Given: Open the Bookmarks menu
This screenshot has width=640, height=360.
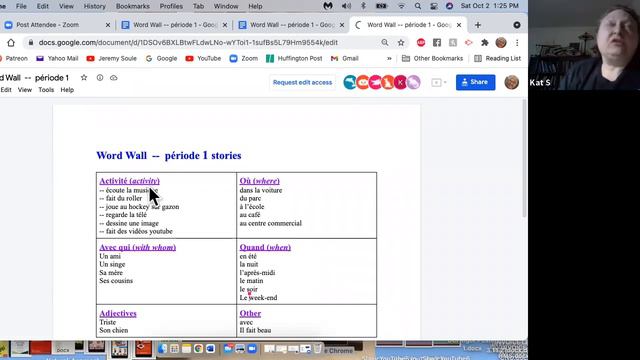Looking at the screenshot, I should pyautogui.click(x=133, y=6).
